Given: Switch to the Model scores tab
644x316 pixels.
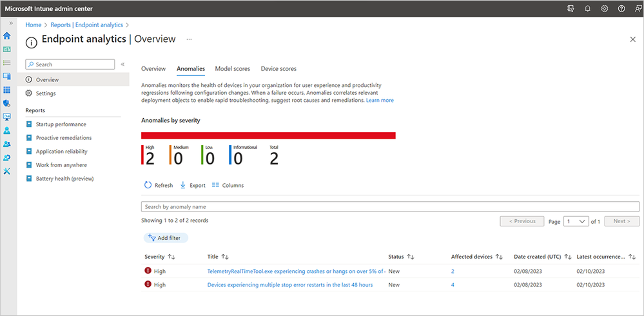Looking at the screenshot, I should point(233,68).
